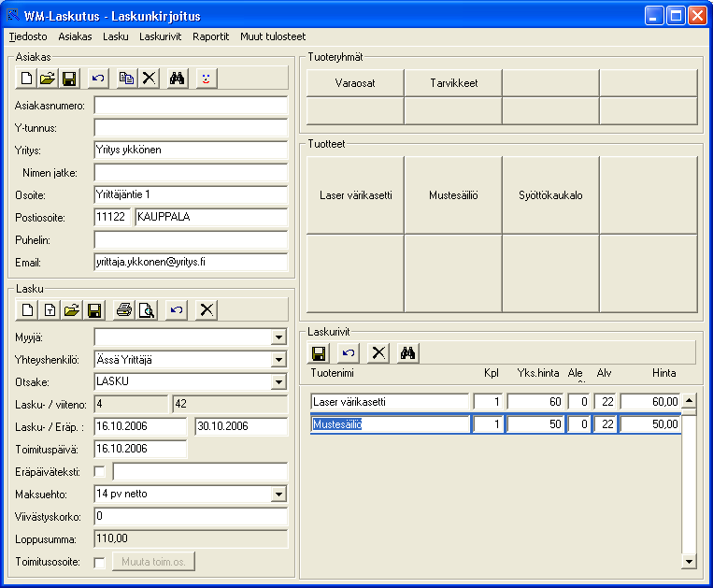Click the city field KAUPPALA
Image resolution: width=713 pixels, height=588 pixels.
pos(211,218)
